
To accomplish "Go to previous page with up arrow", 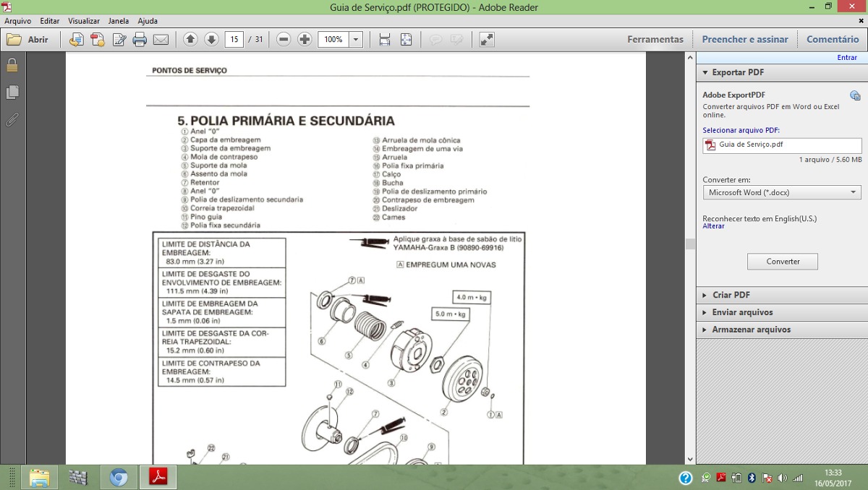I will 190,40.
